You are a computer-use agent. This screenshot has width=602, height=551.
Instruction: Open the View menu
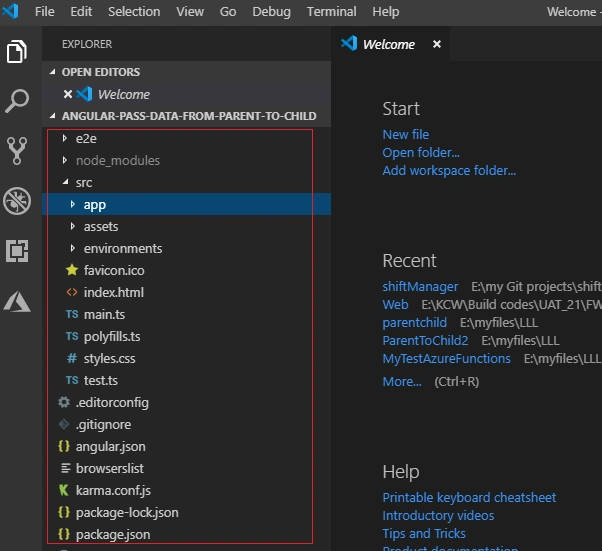pos(190,12)
